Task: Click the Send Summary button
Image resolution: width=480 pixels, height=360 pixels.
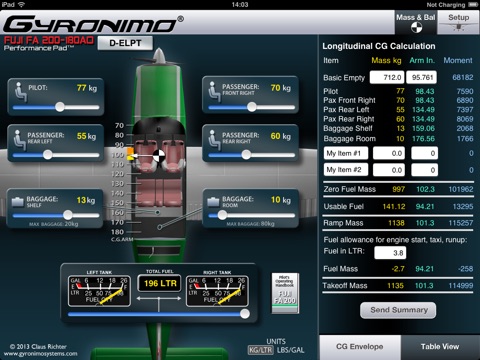Action: 398,310
